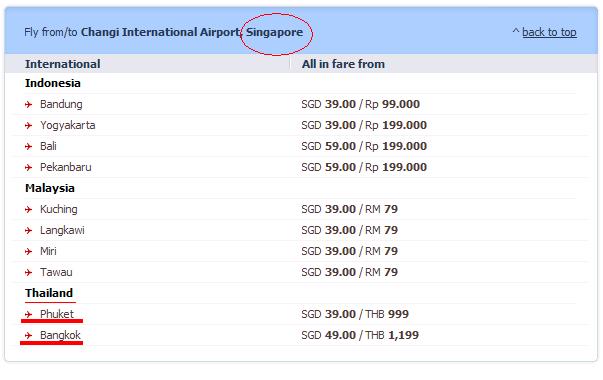This screenshot has width=603, height=380.
Task: Click the airplane icon beside Bandung
Action: 28,104
